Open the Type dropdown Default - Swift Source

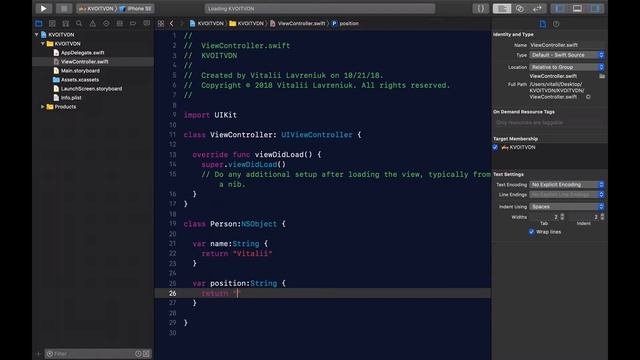tap(567, 55)
